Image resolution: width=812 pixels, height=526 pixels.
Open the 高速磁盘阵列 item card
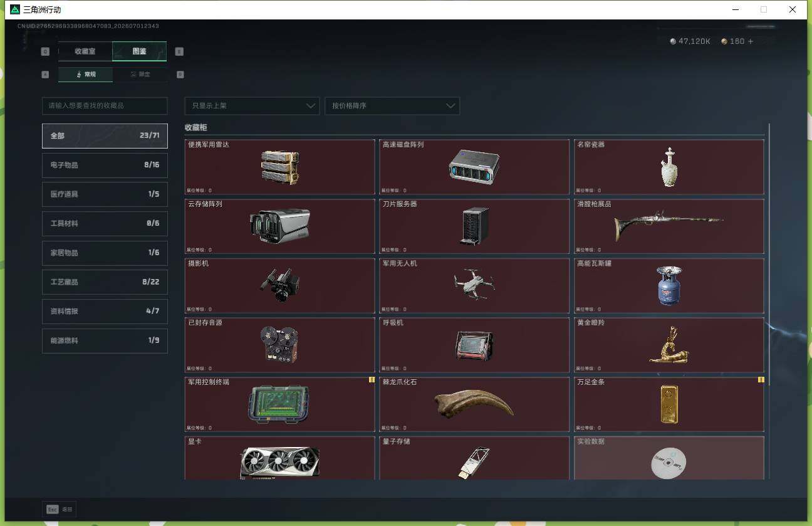(474, 167)
